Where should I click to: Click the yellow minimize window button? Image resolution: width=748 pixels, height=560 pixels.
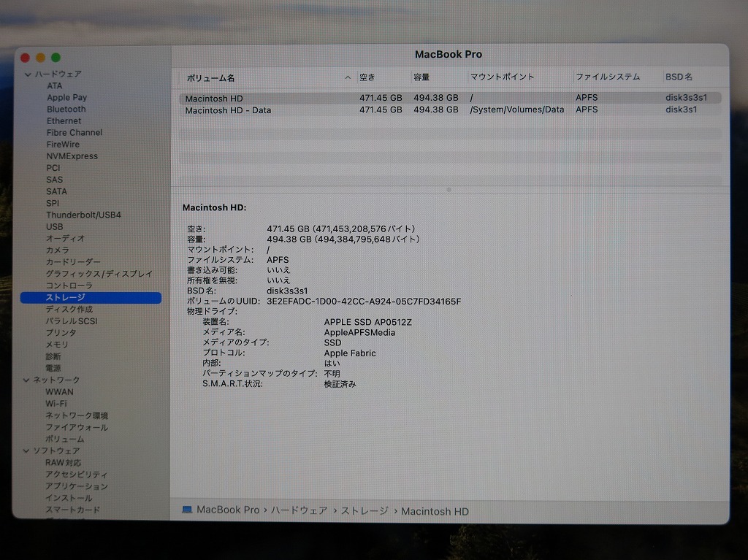[x=41, y=58]
